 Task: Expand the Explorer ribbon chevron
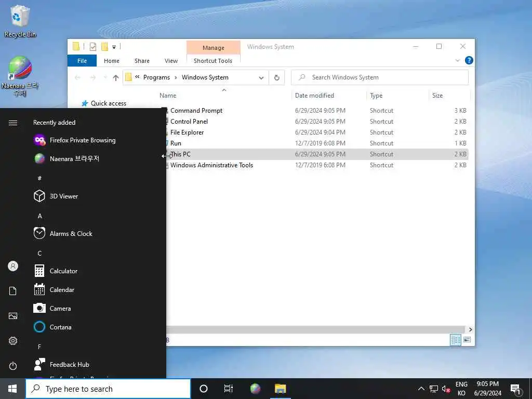(457, 60)
